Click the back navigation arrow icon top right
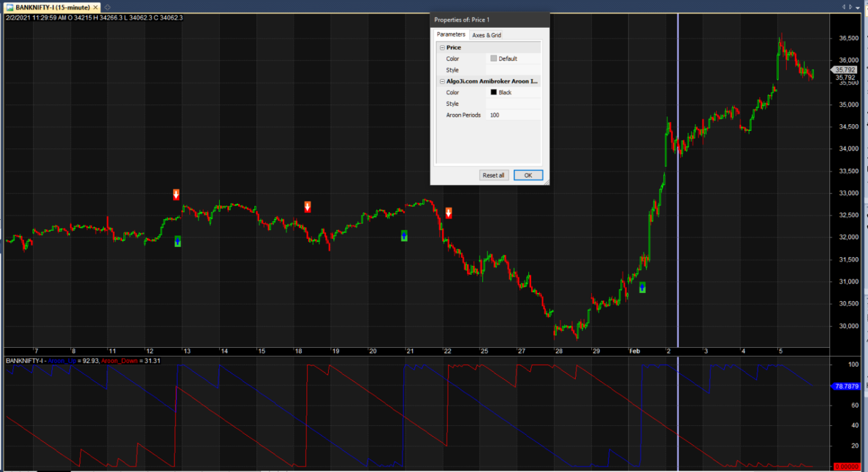This screenshot has width=868, height=472. pyautogui.click(x=842, y=7)
